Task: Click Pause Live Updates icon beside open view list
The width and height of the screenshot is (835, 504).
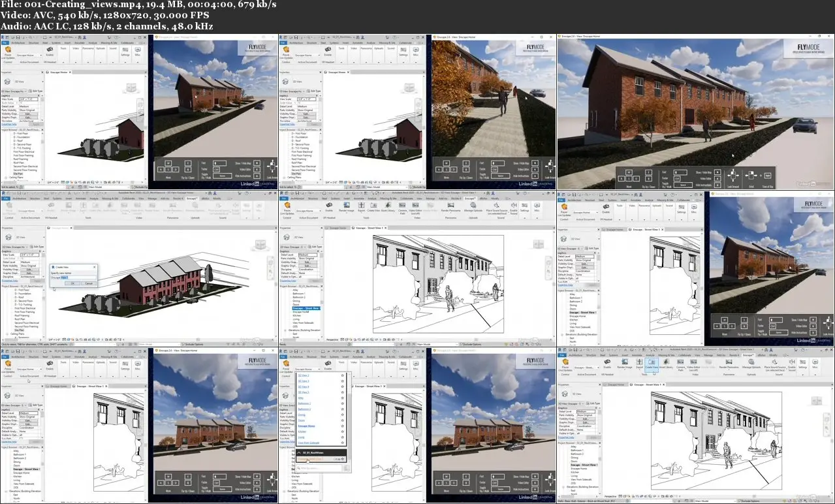Action: click(x=286, y=363)
